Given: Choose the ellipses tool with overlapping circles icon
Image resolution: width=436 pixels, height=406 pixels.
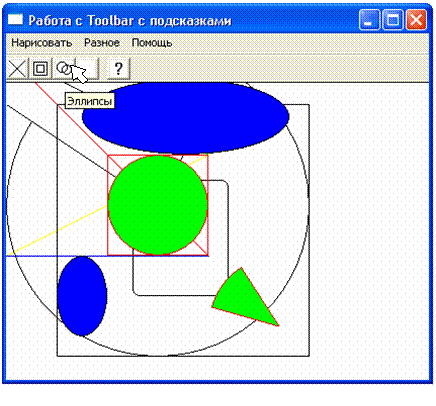Looking at the screenshot, I should pos(64,69).
